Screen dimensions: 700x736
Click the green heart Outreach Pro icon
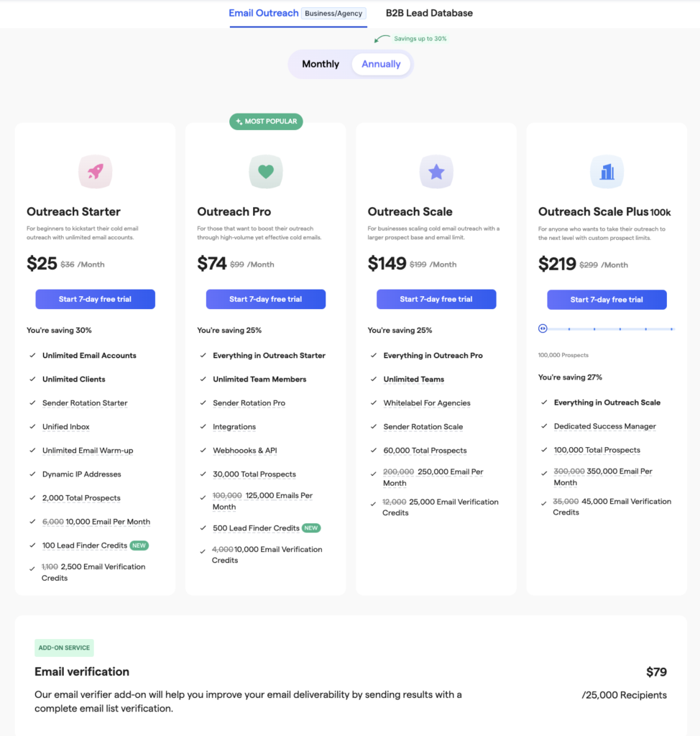(x=266, y=171)
